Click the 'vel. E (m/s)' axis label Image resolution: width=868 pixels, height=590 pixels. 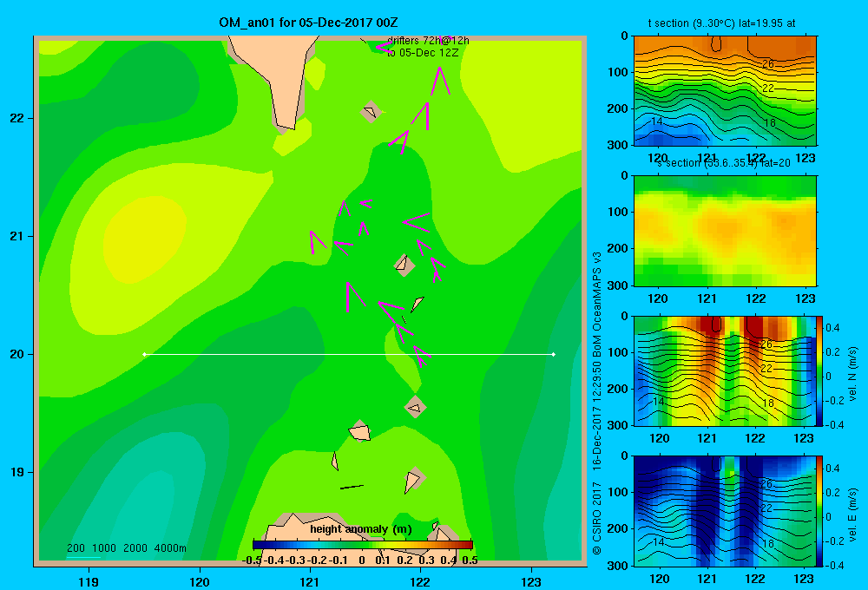click(x=852, y=515)
